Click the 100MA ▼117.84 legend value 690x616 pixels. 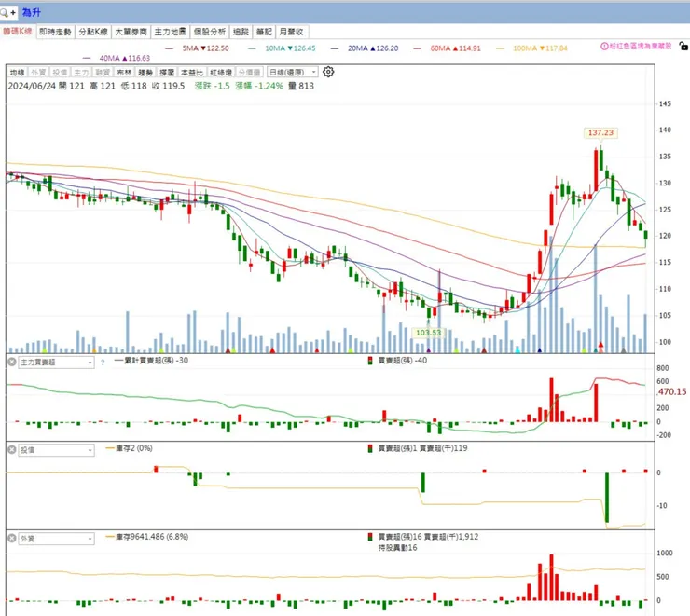[541, 48]
